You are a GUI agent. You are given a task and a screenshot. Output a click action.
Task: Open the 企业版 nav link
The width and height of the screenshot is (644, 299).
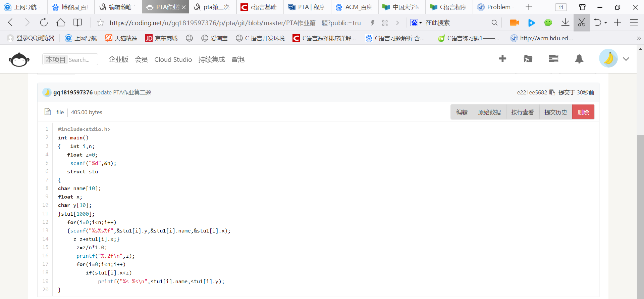pos(118,59)
